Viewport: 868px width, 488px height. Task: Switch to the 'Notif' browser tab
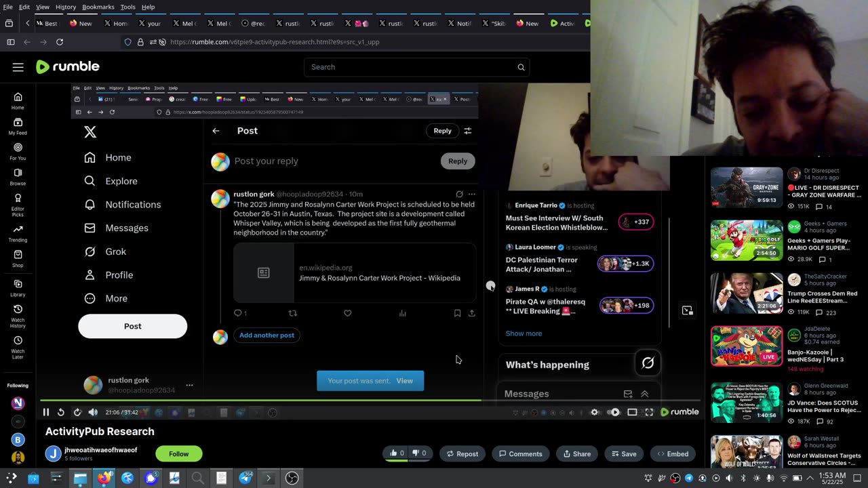(x=460, y=23)
